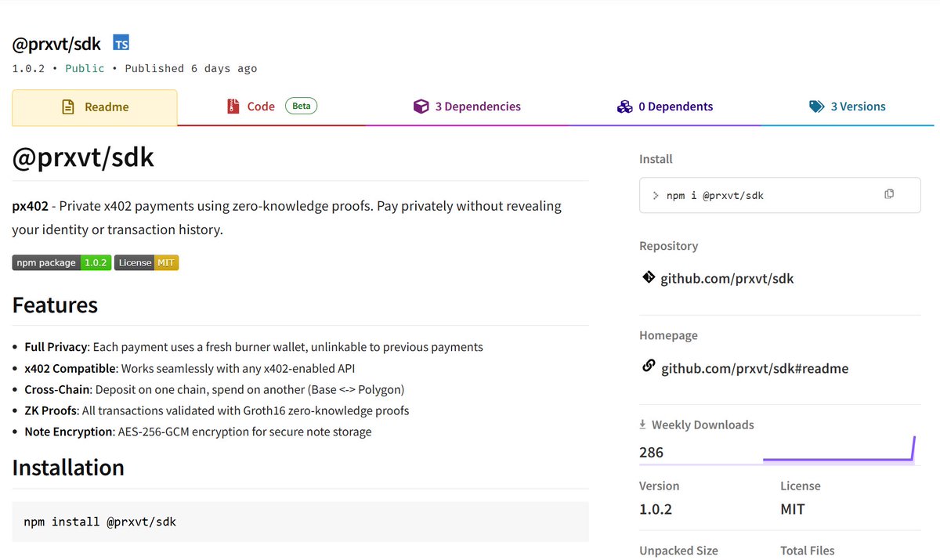
Task: Click the 'Published 6 days ago' text
Action: pyautogui.click(x=190, y=68)
